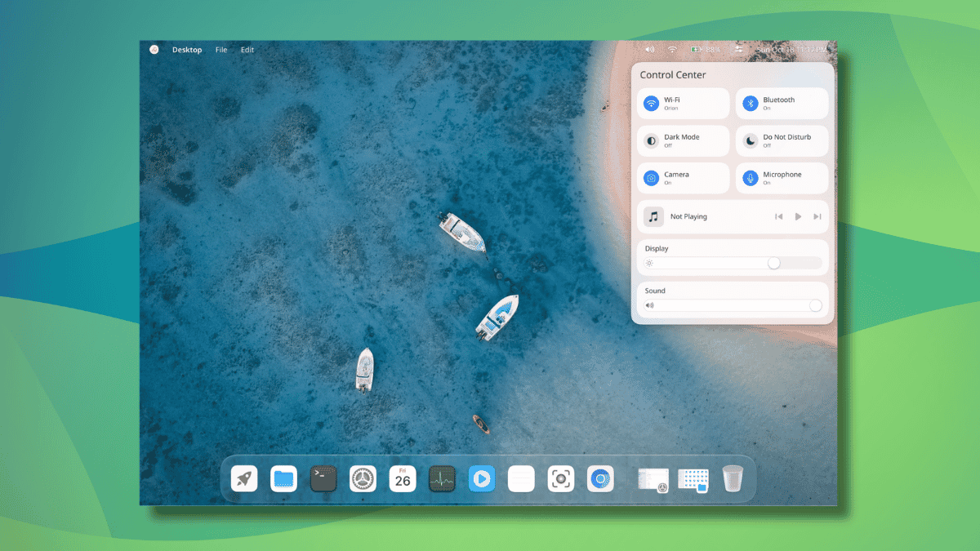Open the rocket Launchpad icon in dock
The width and height of the screenshot is (980, 551).
244,478
